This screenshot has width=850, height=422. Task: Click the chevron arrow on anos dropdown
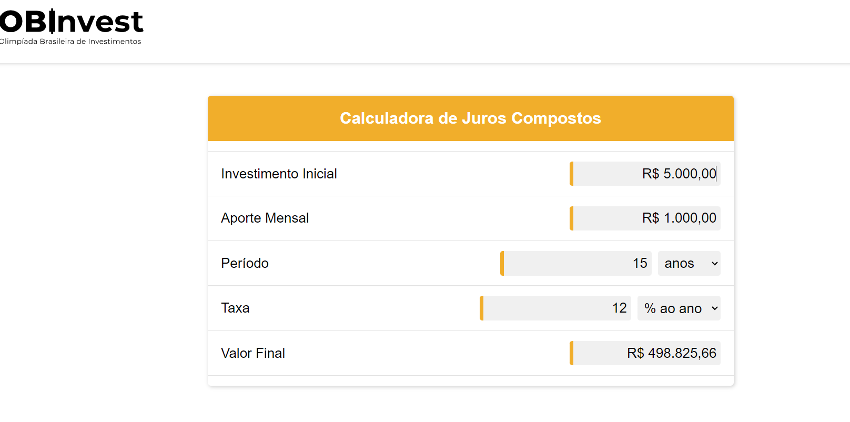(714, 264)
